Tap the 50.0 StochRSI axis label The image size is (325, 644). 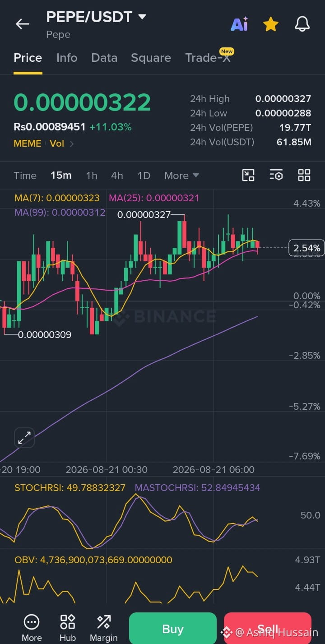(x=311, y=515)
